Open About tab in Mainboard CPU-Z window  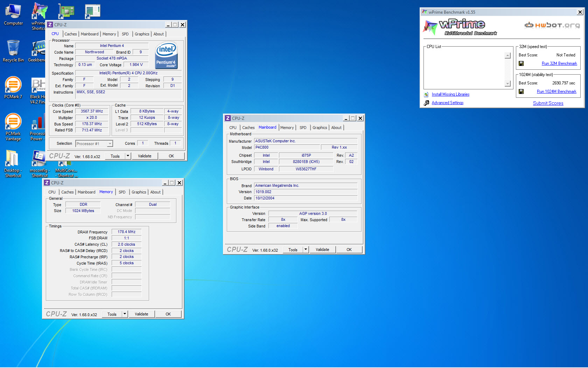[x=336, y=128]
